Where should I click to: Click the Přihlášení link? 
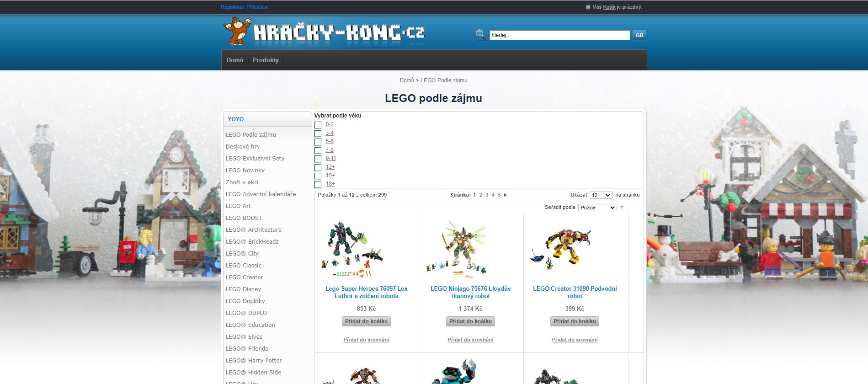point(257,7)
